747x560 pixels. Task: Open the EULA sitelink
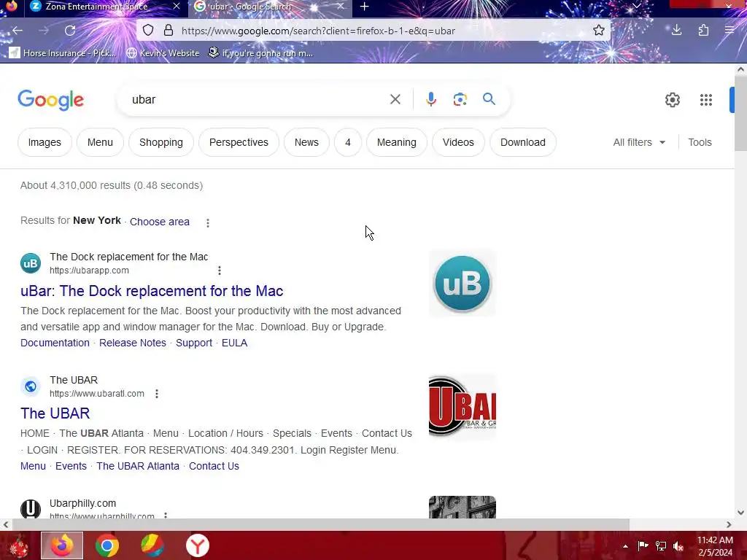[x=234, y=343]
